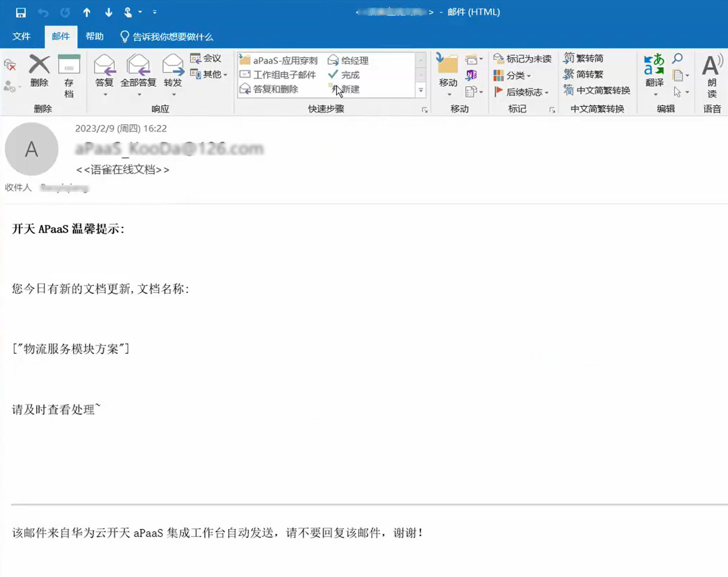Open the 分类 category dropdown
The height and width of the screenshot is (577, 728).
click(x=512, y=75)
